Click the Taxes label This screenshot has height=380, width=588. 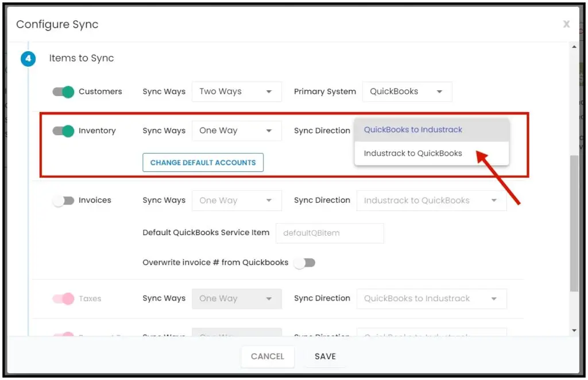pos(90,298)
